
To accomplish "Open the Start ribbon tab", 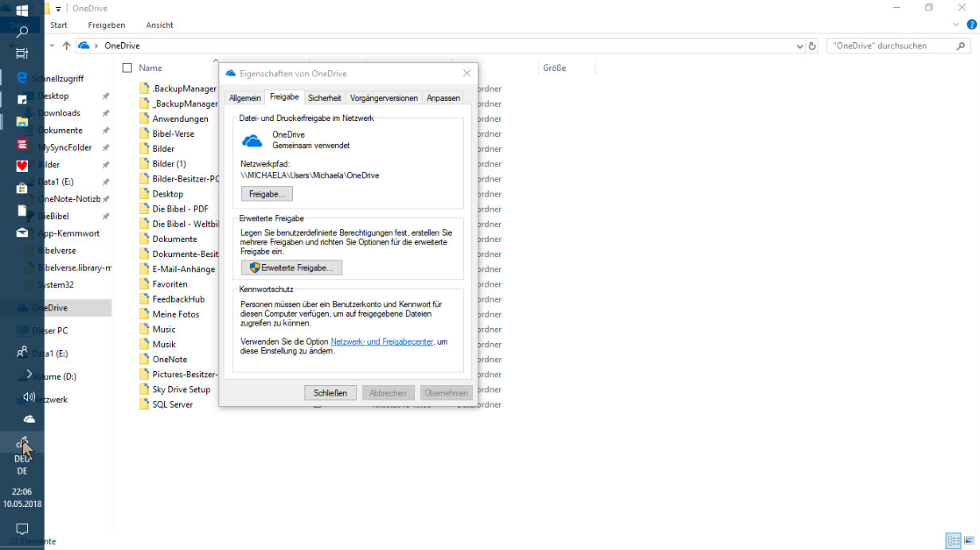I will (x=58, y=25).
